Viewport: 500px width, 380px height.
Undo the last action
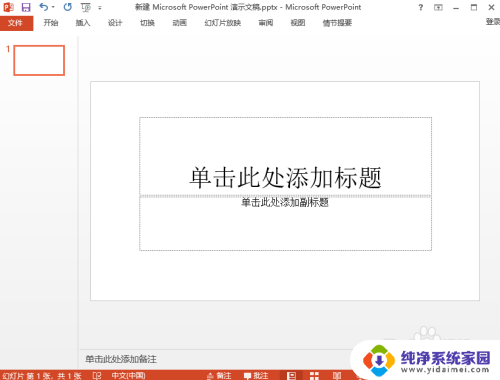pyautogui.click(x=43, y=7)
